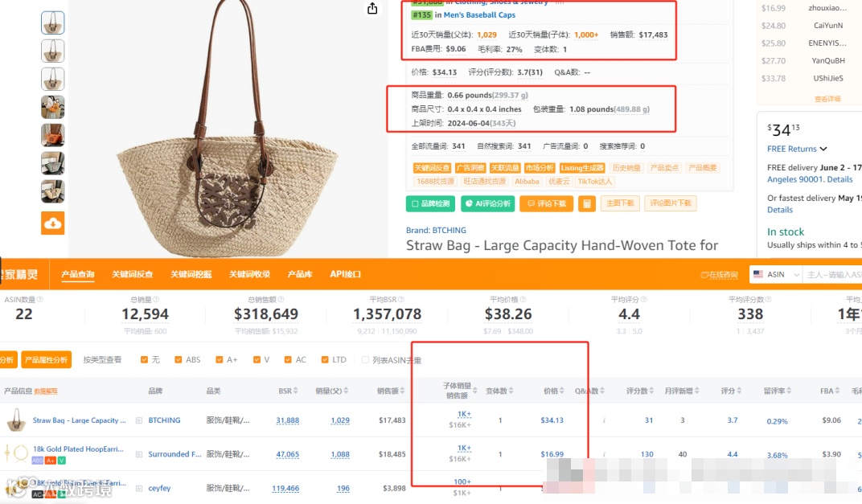Click the sales value 1,088

point(340,454)
